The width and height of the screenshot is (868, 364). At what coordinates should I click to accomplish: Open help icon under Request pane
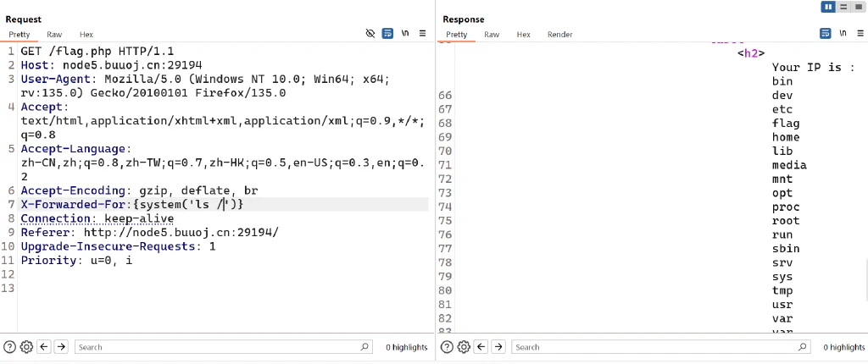(9, 347)
